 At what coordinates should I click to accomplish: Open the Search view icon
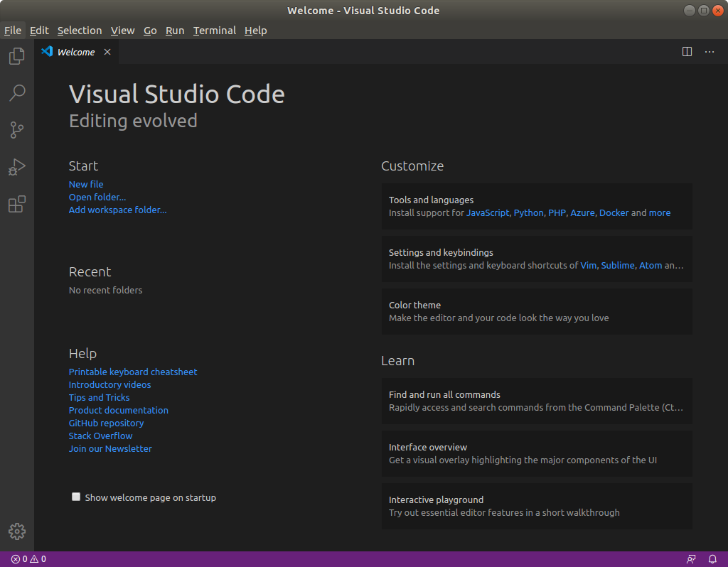(x=17, y=93)
